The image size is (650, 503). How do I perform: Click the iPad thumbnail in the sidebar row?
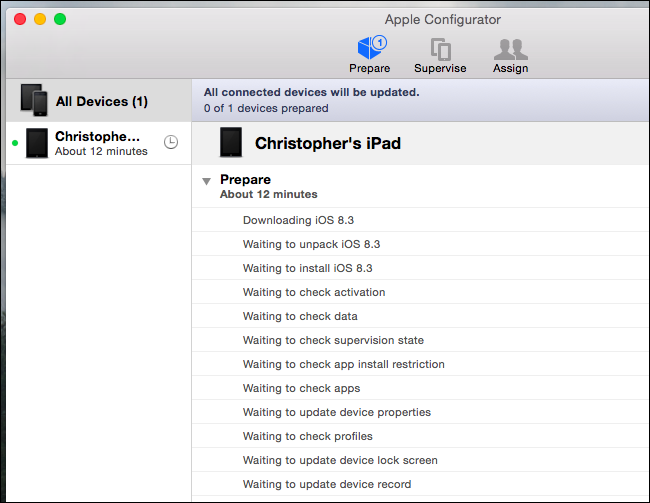click(x=37, y=143)
